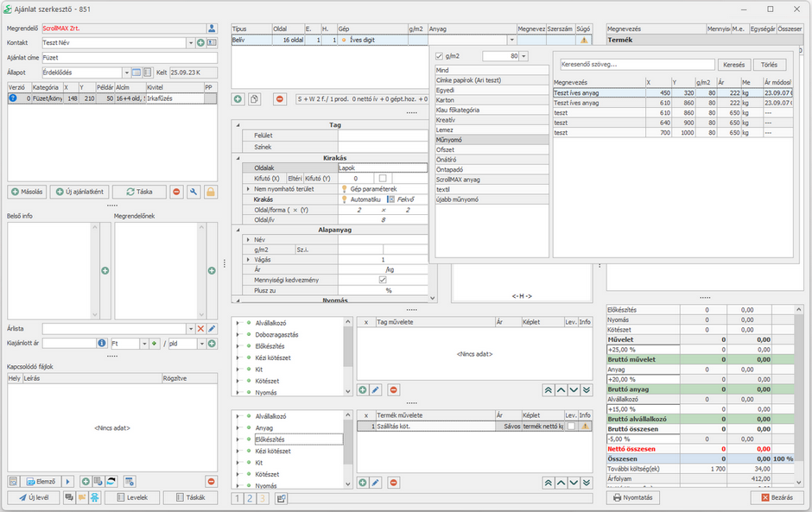The height and width of the screenshot is (512, 812).
Task: Toggle the checkbox in the Kifutó row
Action: pos(383,178)
